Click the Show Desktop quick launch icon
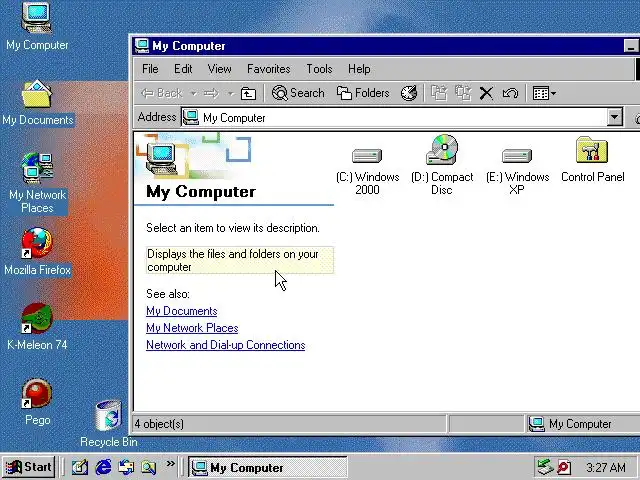640x480 pixels. 80,467
